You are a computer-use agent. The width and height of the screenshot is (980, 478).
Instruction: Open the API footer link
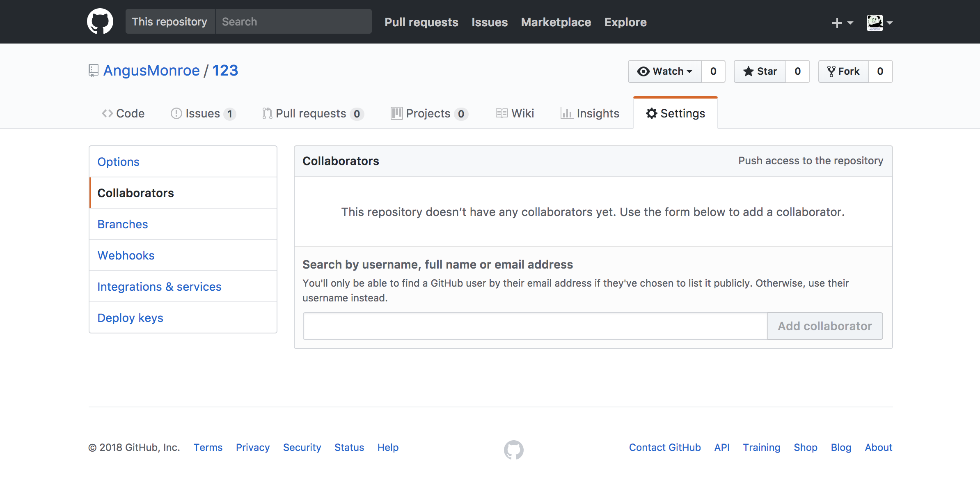(722, 448)
